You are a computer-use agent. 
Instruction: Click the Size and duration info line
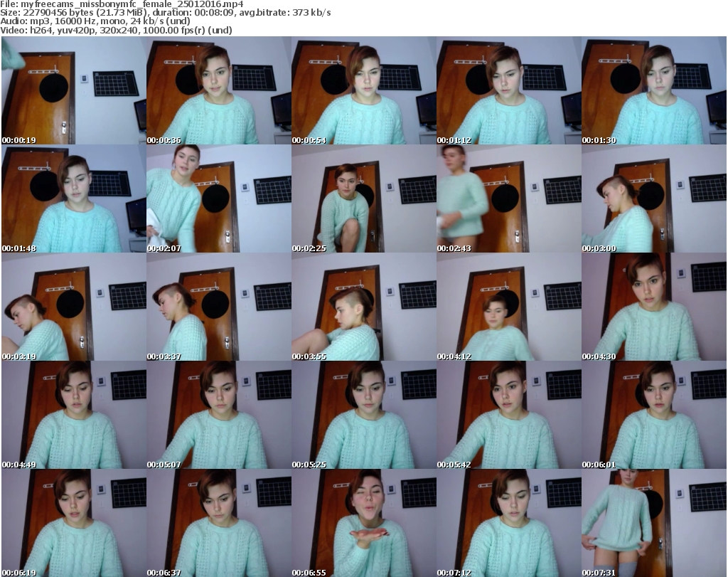[x=165, y=13]
